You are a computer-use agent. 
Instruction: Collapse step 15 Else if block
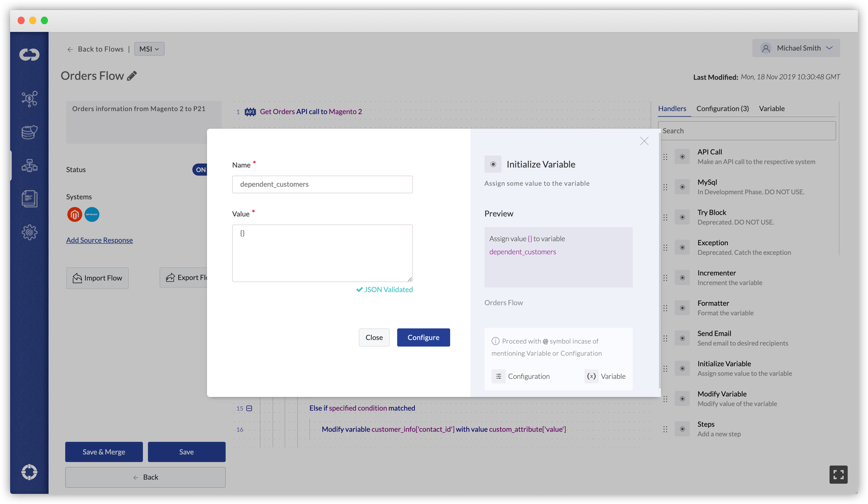point(249,408)
